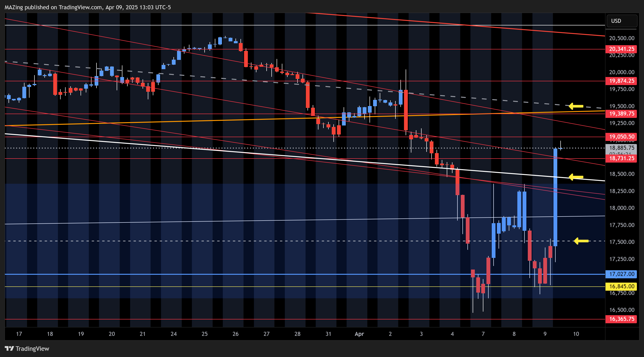The height and width of the screenshot is (357, 644).
Task: Click the 18,000.00 axis value
Action: [622, 208]
